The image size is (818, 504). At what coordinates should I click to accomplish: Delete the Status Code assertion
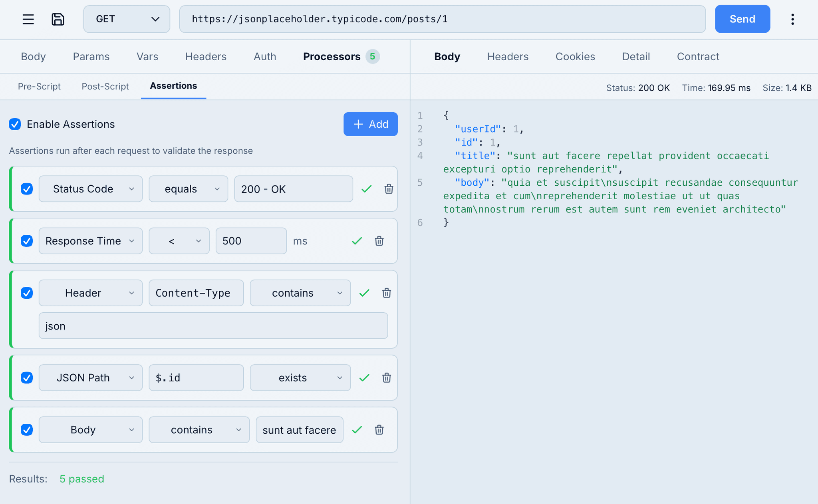coord(389,189)
